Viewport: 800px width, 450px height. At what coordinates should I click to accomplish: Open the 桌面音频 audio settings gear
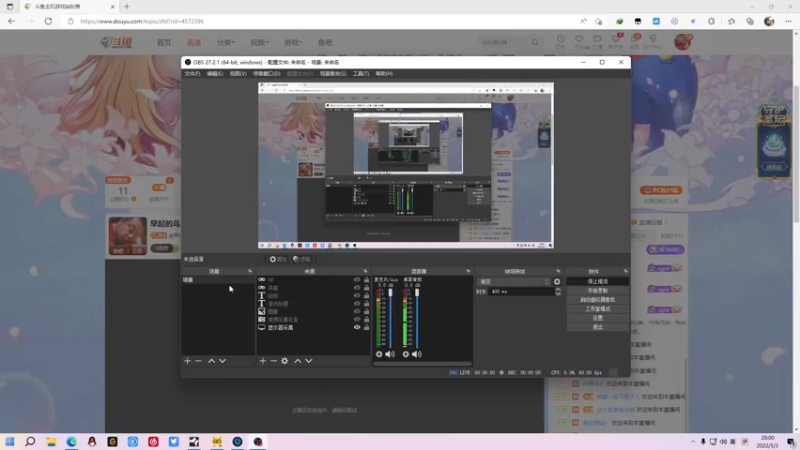coord(406,354)
